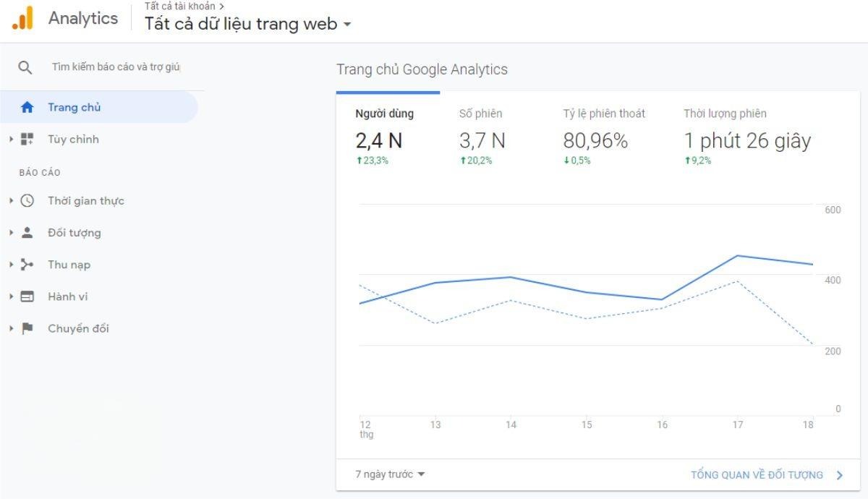The height and width of the screenshot is (499, 868).
Task: Click the 3,7 N sessions value
Action: coord(482,140)
